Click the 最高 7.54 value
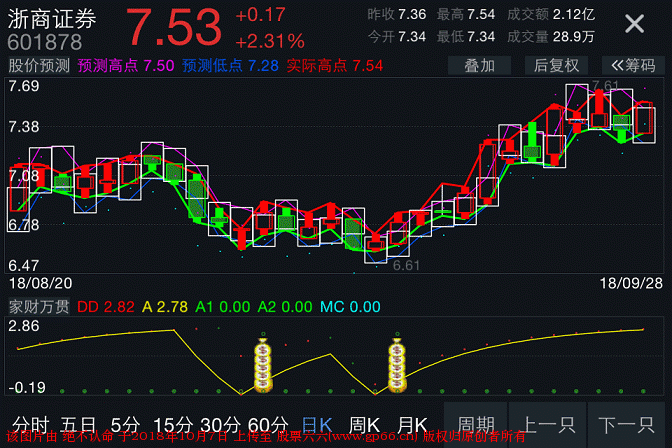 pos(466,15)
